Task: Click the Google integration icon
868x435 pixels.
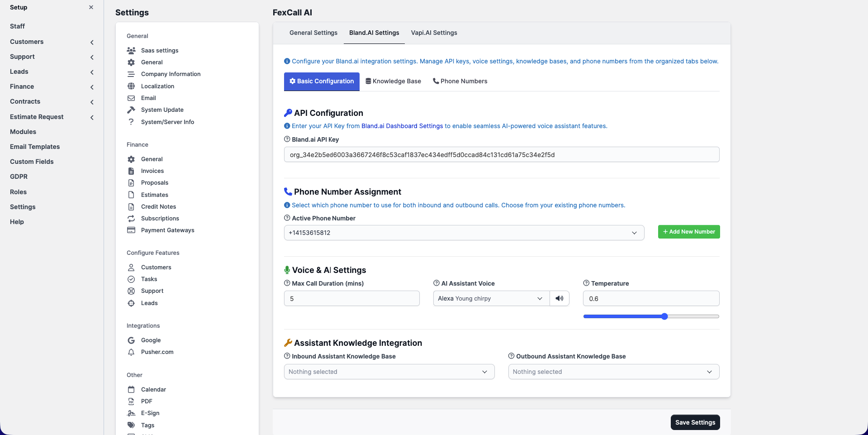Action: coord(131,340)
